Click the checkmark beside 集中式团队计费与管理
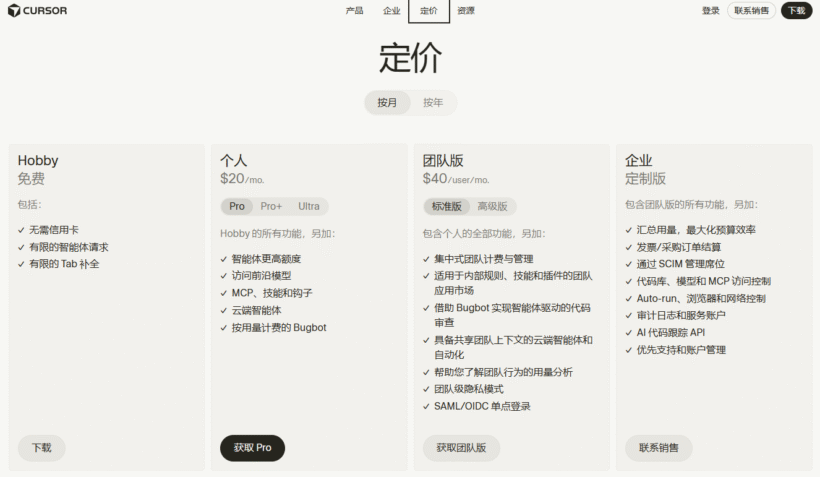This screenshot has height=477, width=820. pos(426,259)
